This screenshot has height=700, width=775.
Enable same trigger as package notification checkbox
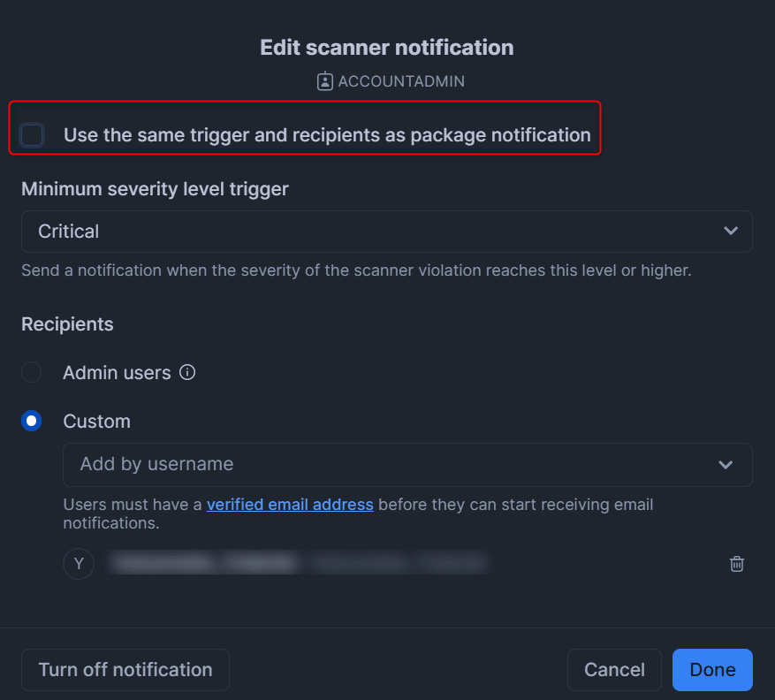32,135
